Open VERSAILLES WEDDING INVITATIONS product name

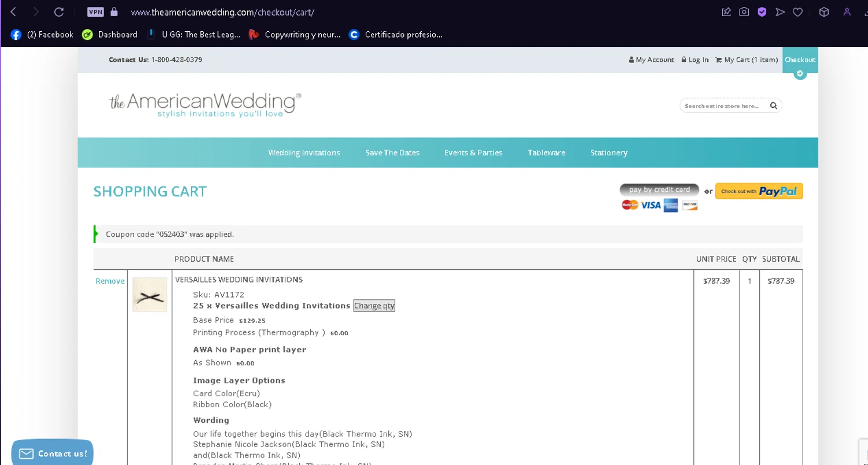coord(239,280)
